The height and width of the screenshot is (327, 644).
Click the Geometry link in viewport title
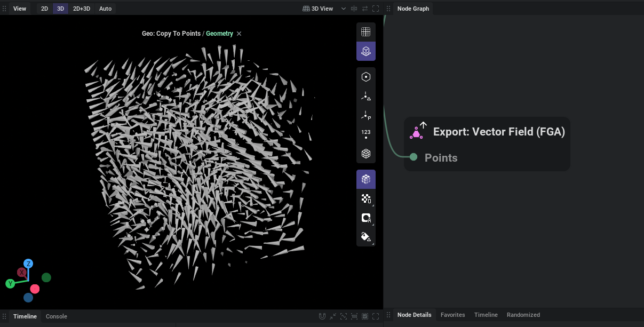(219, 34)
